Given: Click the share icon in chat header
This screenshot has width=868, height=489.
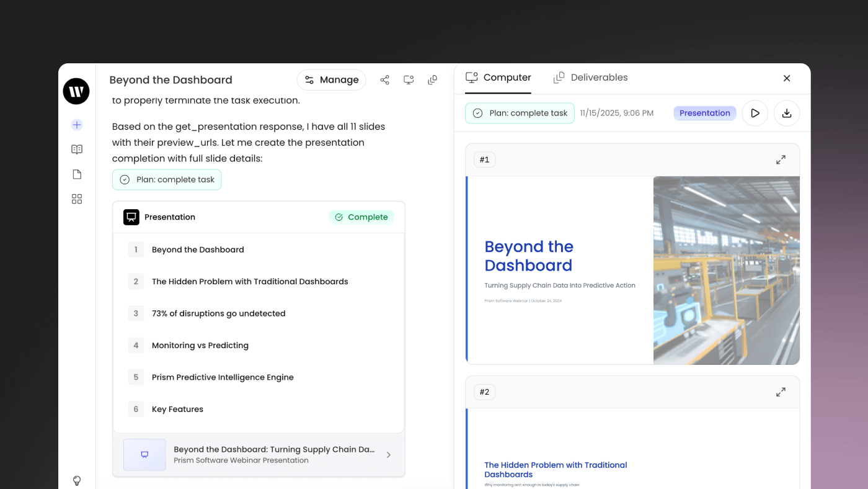Looking at the screenshot, I should coord(385,80).
